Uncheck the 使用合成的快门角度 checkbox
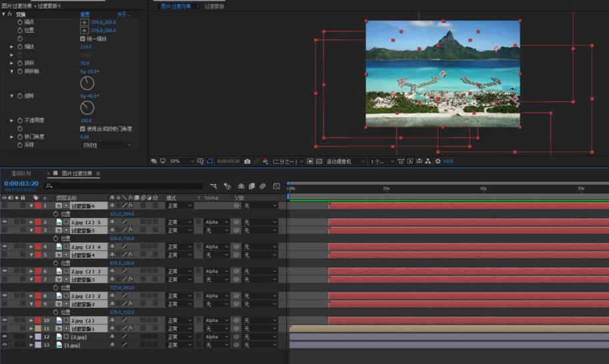Screen dimensions: 609x364 pyautogui.click(x=82, y=129)
